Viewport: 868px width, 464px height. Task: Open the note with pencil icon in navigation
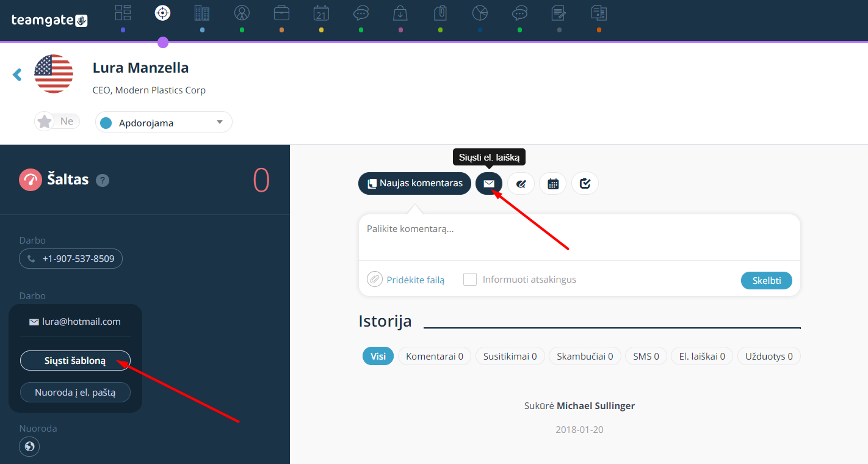click(559, 13)
